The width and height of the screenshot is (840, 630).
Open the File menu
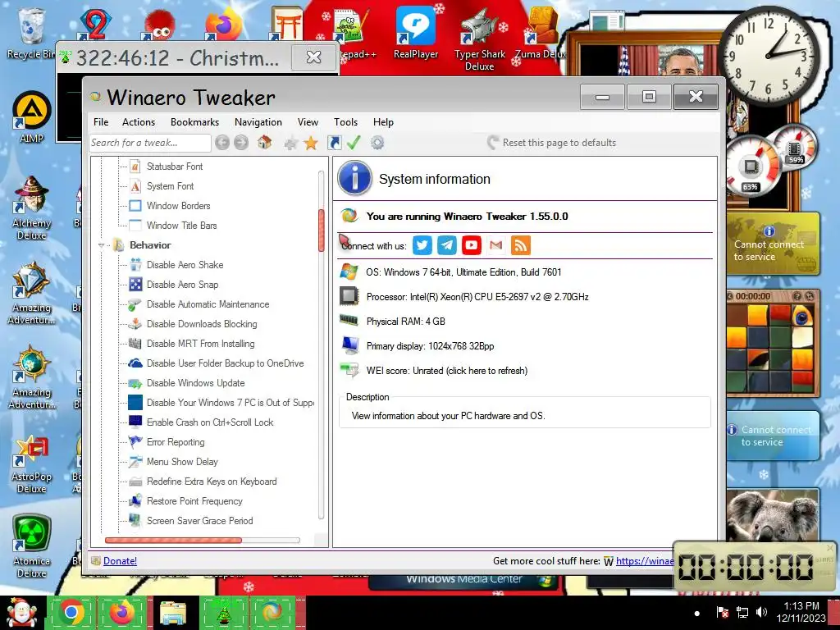[101, 122]
